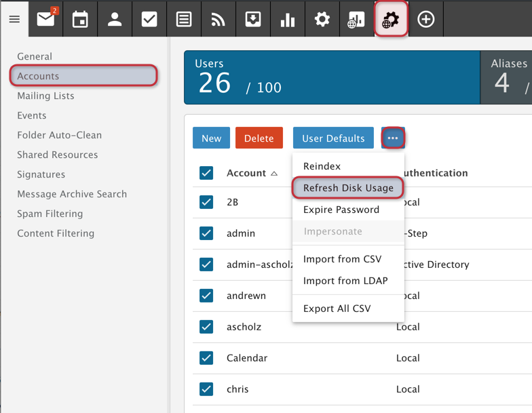Open the Contacts person icon

(115, 19)
